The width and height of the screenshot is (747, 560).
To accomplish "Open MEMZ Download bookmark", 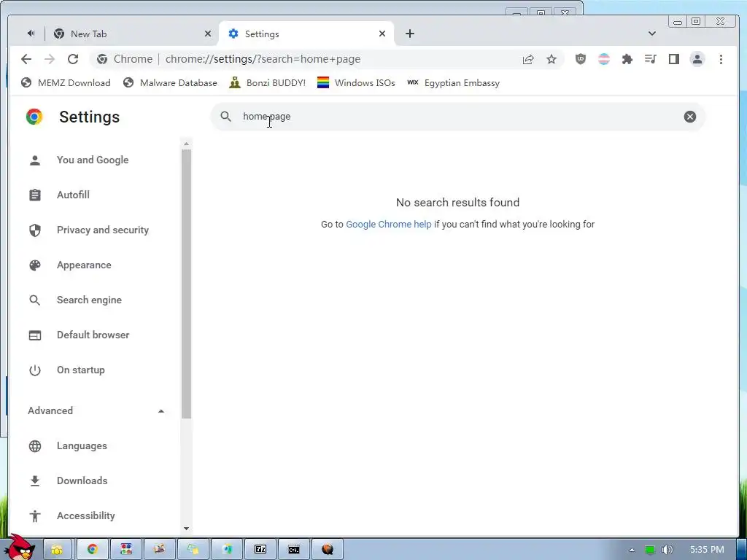I will click(66, 83).
